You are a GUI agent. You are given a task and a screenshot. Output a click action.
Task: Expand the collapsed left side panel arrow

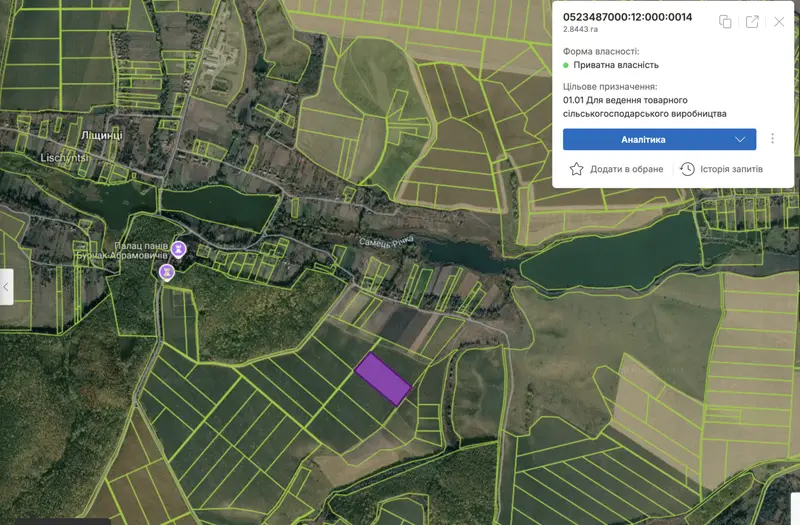pos(6,287)
